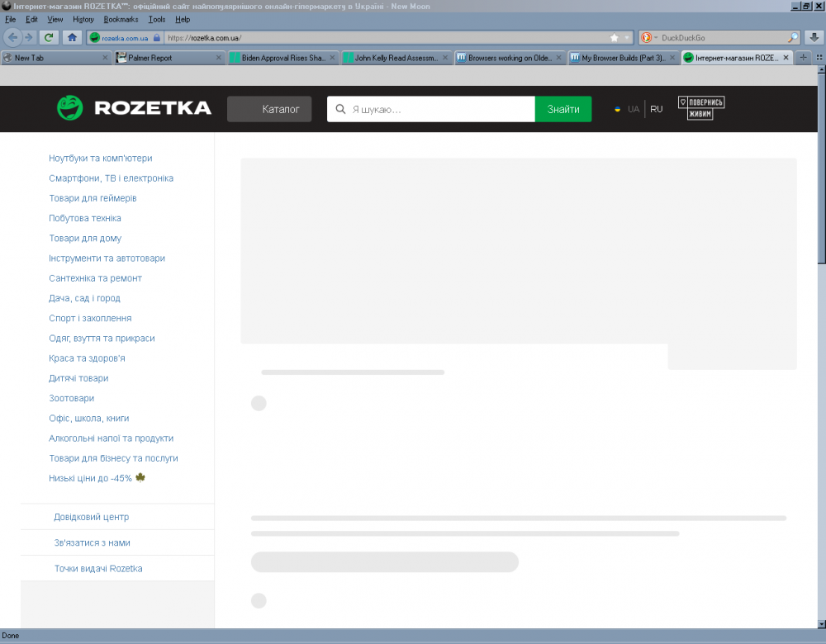This screenshot has width=826, height=644.
Task: Open the Tools menu
Action: point(156,20)
